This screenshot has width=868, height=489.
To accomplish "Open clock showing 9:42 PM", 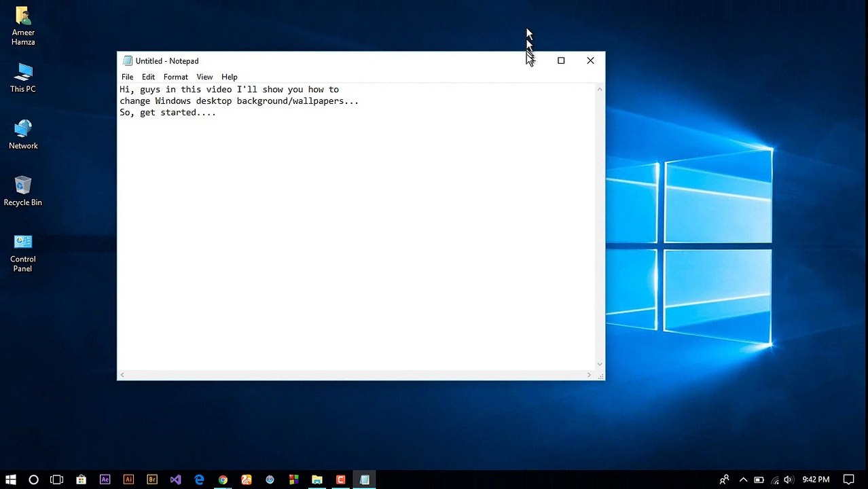I will [816, 479].
